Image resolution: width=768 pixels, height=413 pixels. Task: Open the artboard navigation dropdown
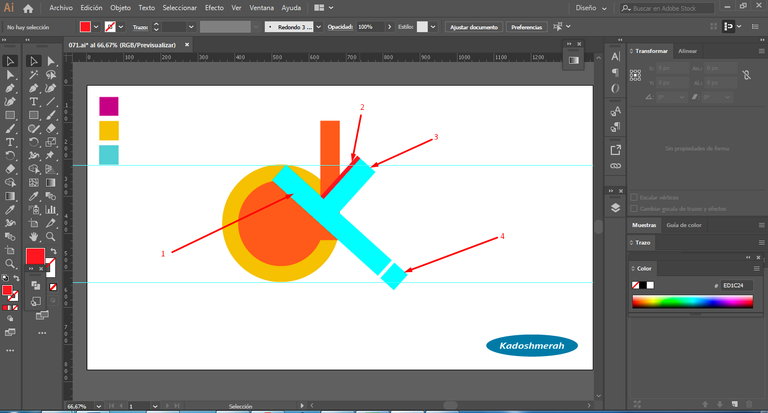tap(155, 406)
